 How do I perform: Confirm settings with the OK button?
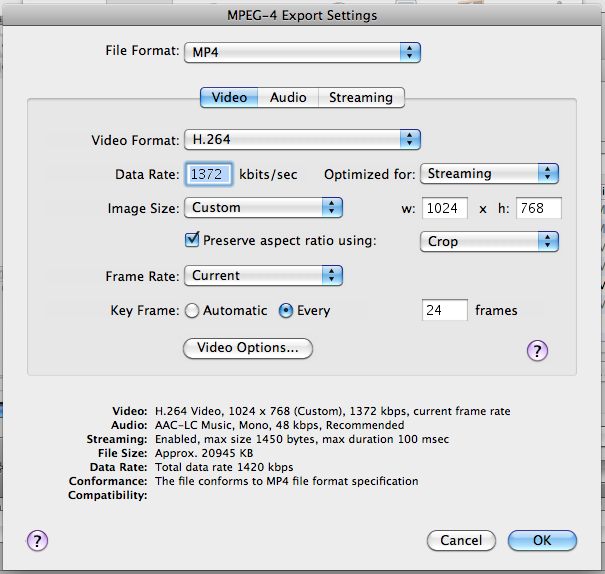click(542, 540)
